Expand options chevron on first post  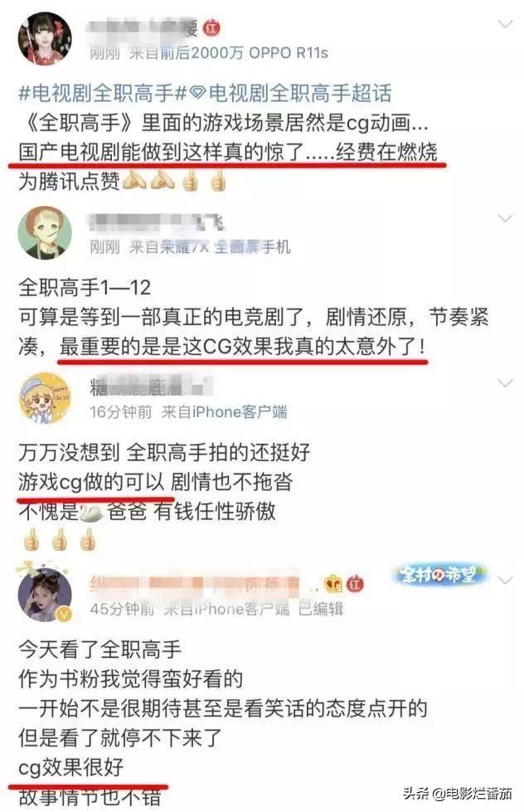tap(505, 24)
